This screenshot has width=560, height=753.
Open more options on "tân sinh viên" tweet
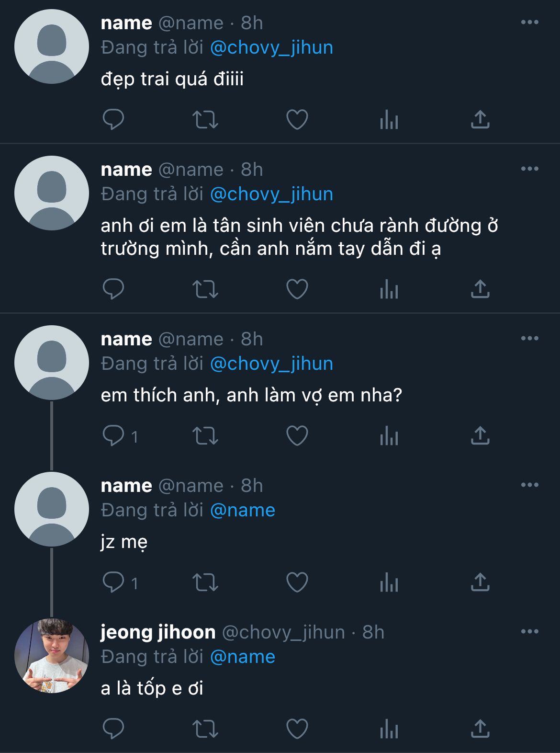pyautogui.click(x=529, y=169)
